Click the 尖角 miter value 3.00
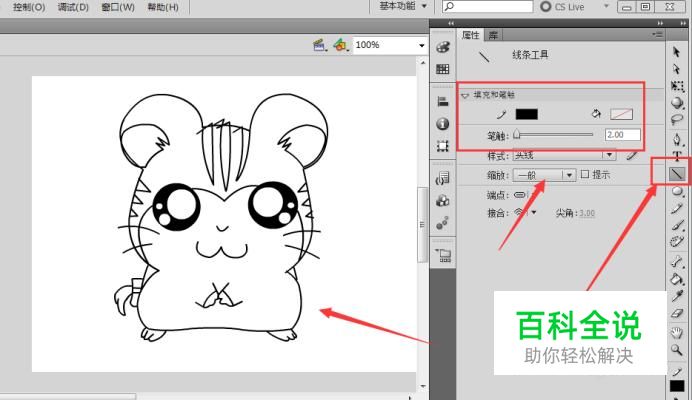The height and width of the screenshot is (400, 692). coord(587,213)
